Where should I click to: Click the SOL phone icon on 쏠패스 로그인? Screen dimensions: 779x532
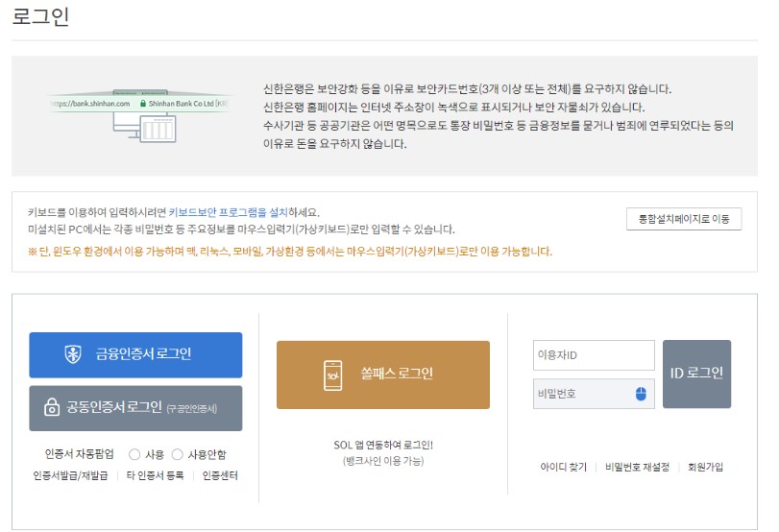[333, 375]
